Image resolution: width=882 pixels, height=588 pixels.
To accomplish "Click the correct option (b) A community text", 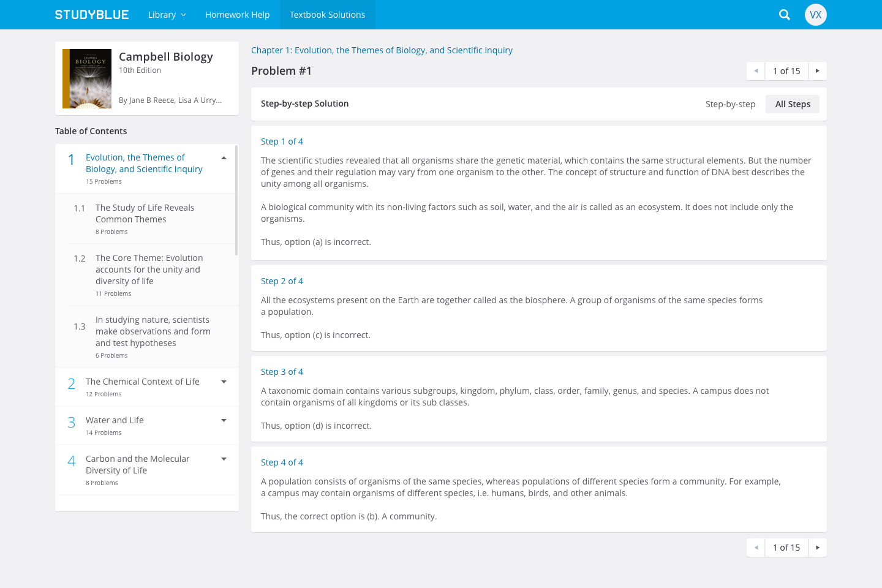I will point(349,516).
